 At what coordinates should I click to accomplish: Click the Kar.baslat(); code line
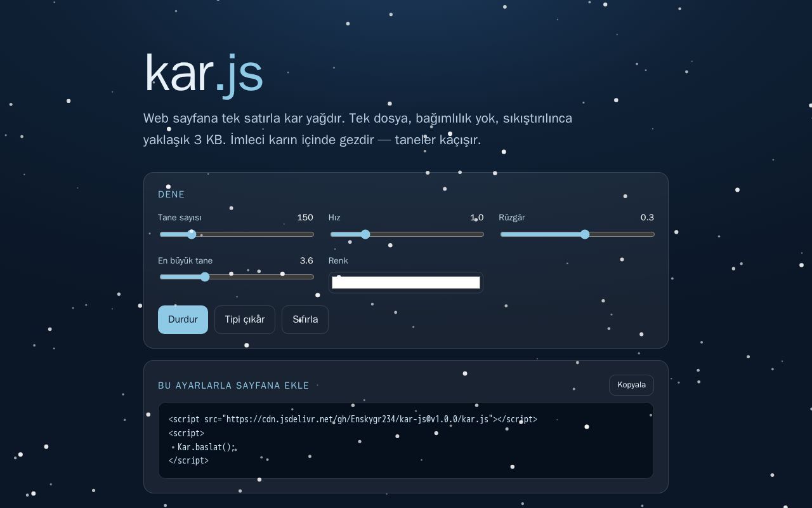point(206,447)
